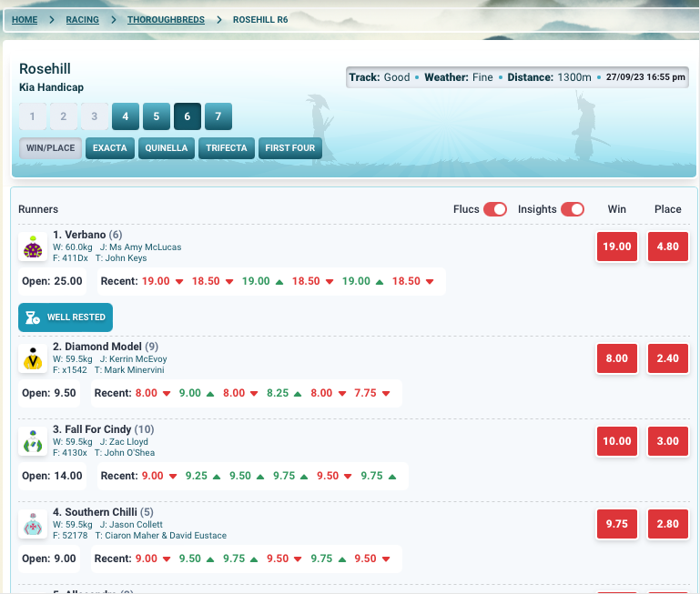Switch to race 5
The image size is (700, 594).
(157, 116)
